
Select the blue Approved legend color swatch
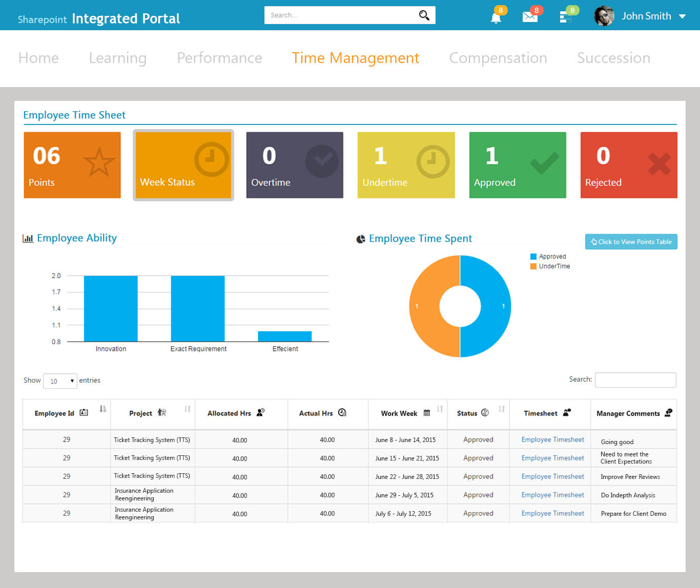tap(534, 256)
